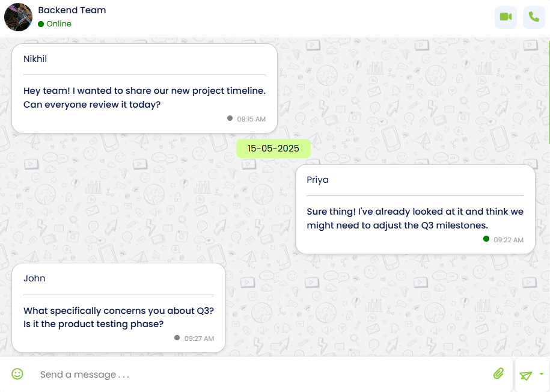Select John's product testing question
550x392 pixels.
pyautogui.click(x=118, y=317)
